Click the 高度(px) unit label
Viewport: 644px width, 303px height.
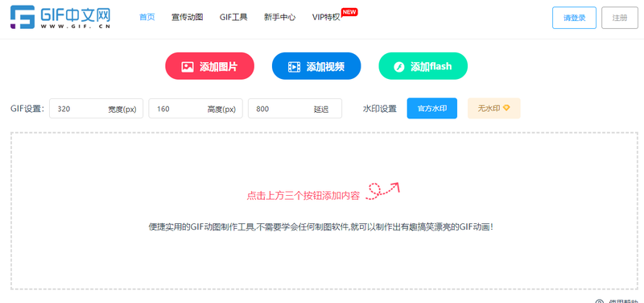click(222, 110)
